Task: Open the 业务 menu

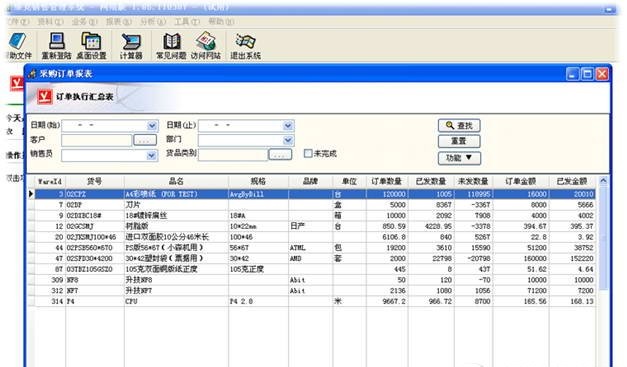Action: tap(84, 22)
